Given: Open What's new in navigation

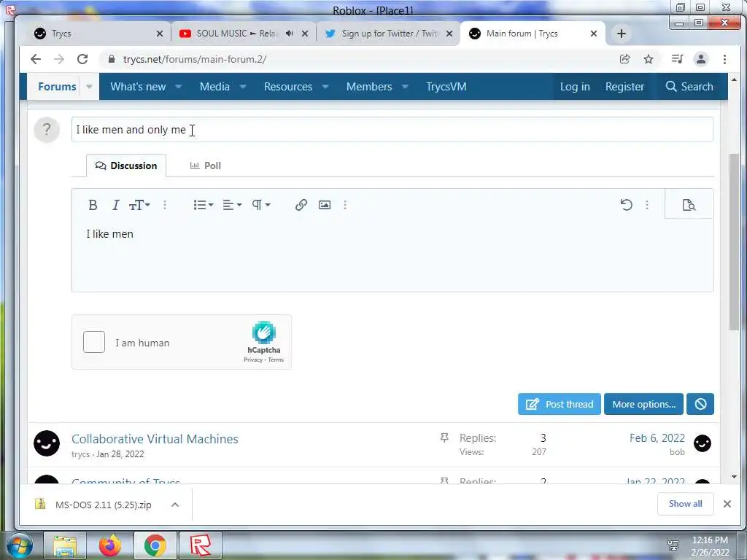Looking at the screenshot, I should point(138,87).
